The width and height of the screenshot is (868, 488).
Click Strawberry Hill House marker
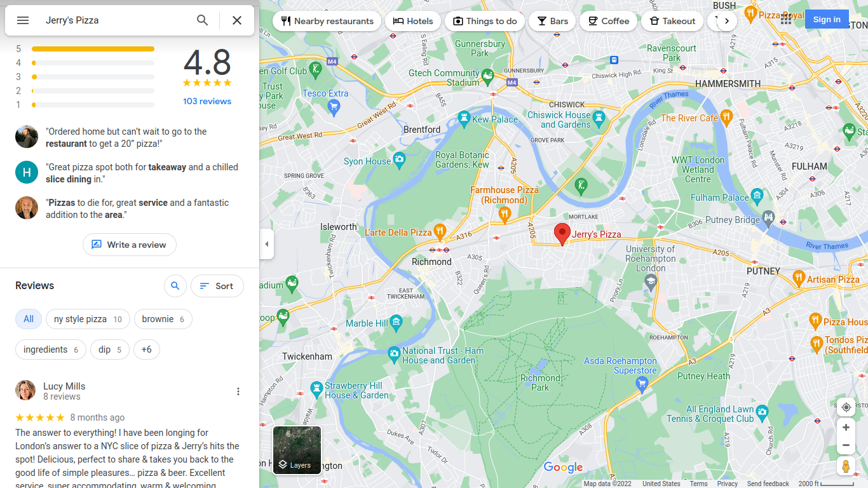click(x=316, y=389)
